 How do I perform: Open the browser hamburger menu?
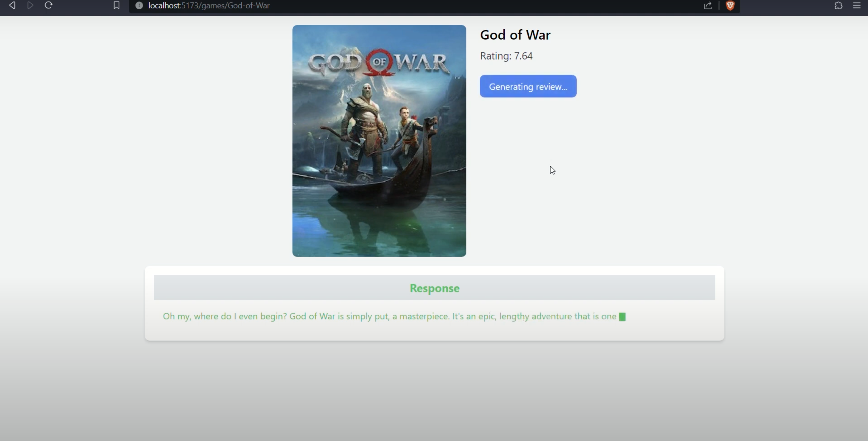(857, 5)
